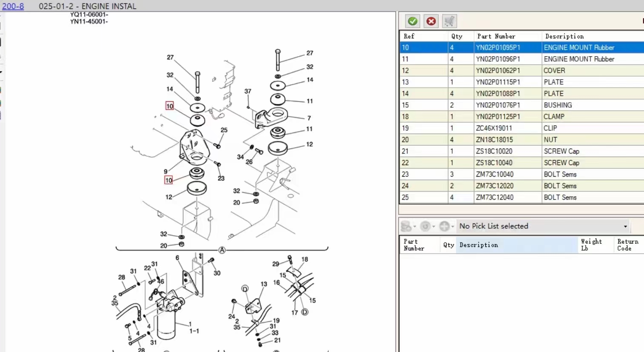Image resolution: width=644 pixels, height=352 pixels.
Task: Click the add to pick list plus icon
Action: coord(444,226)
